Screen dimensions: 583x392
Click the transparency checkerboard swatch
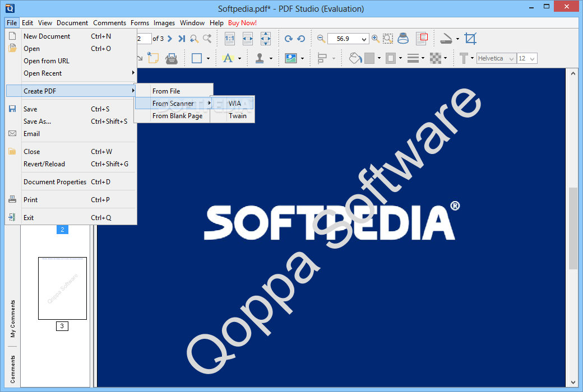click(x=436, y=58)
